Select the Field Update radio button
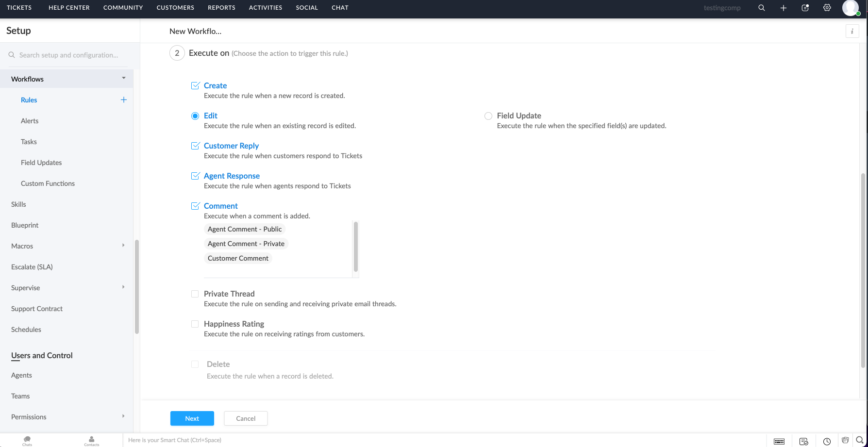 488,116
